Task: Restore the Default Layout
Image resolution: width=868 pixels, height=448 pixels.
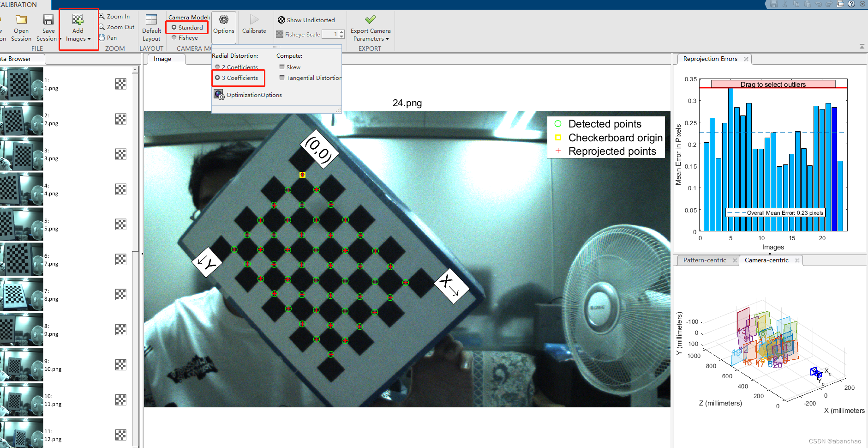Action: (x=151, y=27)
